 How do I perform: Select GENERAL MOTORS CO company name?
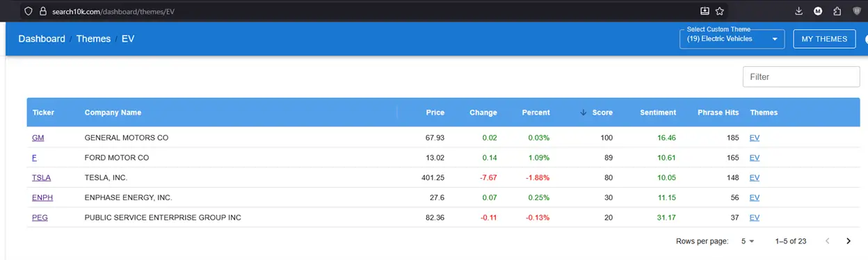pyautogui.click(x=127, y=138)
